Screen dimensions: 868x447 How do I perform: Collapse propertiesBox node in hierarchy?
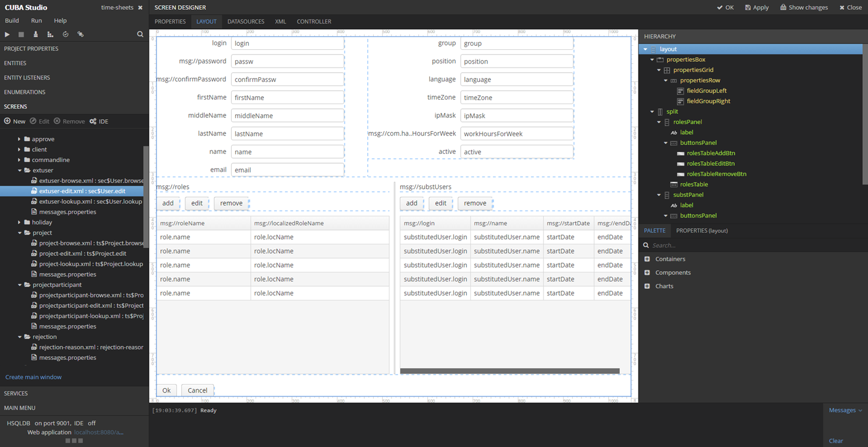[x=652, y=60]
